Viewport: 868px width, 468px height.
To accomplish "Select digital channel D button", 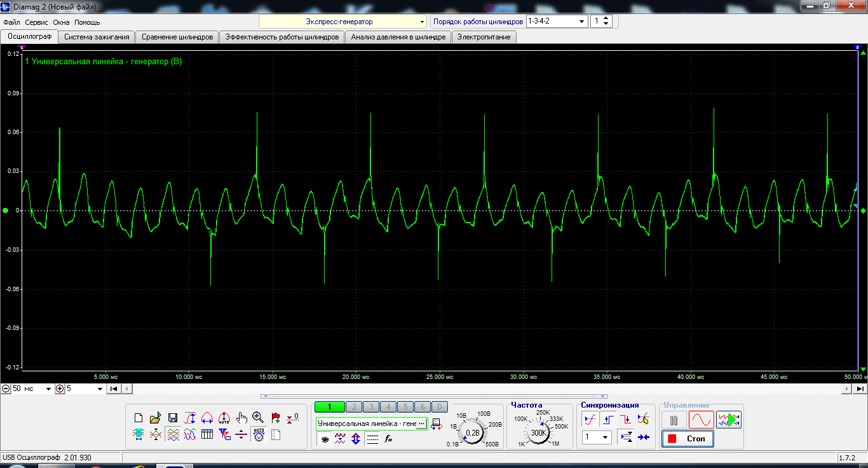I will pyautogui.click(x=440, y=407).
